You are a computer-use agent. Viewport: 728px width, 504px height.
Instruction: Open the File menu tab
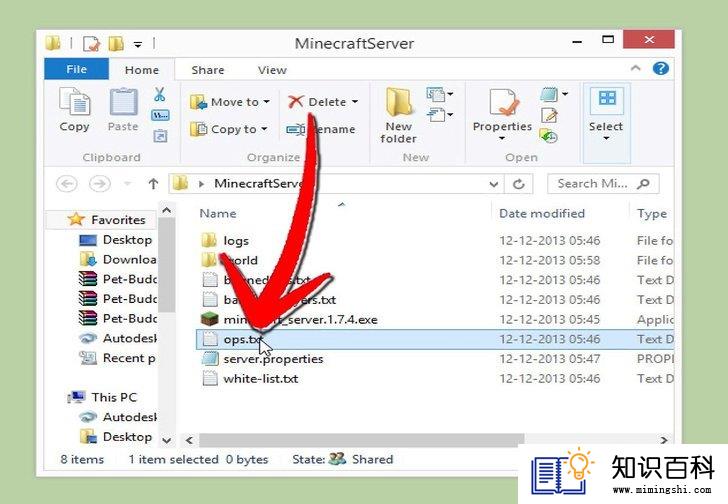77,69
